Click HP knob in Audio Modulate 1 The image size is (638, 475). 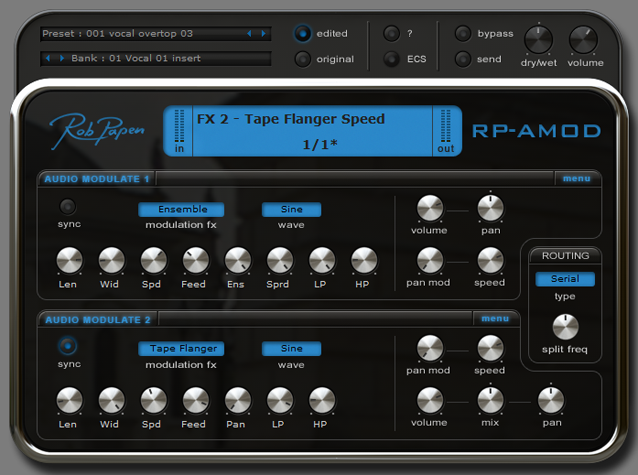point(364,260)
